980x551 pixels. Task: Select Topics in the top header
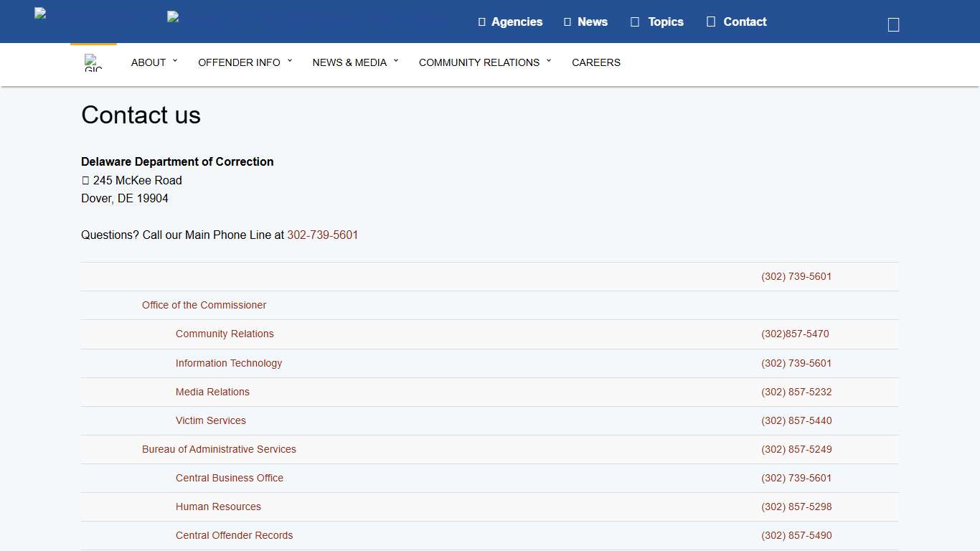[x=665, y=22]
